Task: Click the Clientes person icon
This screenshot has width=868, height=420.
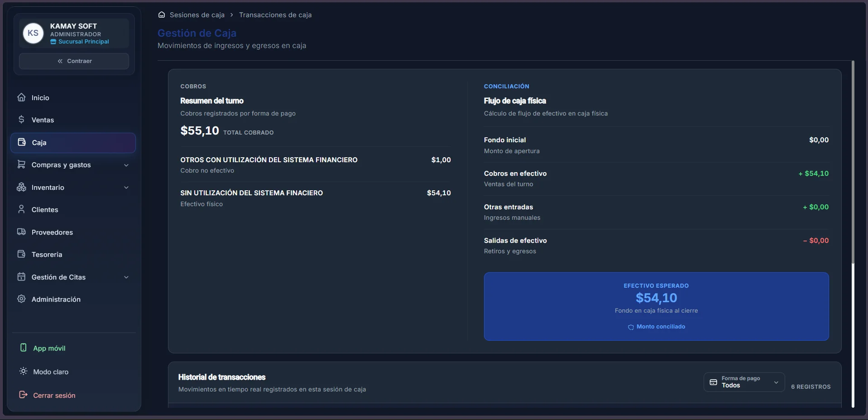Action: (21, 209)
